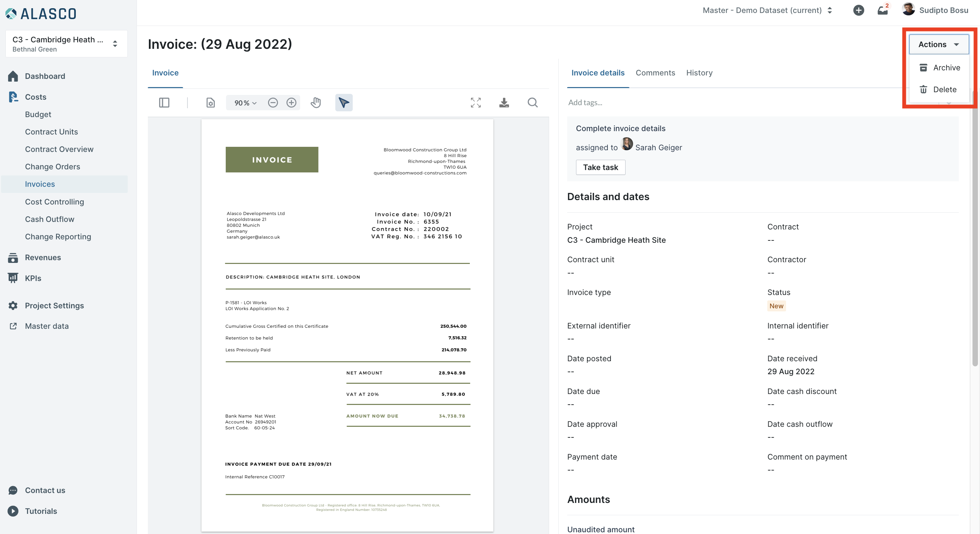Viewport: 980px width, 534px height.
Task: Collapse the Actions dropdown button
Action: (939, 44)
